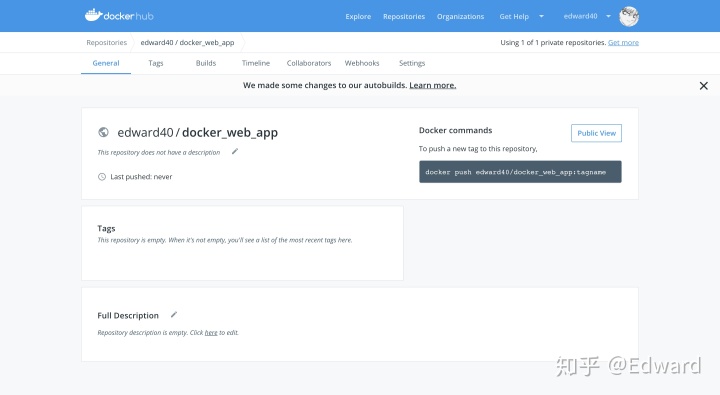Viewport: 720px width, 395px height.
Task: Switch to the Collaborators tab
Action: [x=309, y=63]
